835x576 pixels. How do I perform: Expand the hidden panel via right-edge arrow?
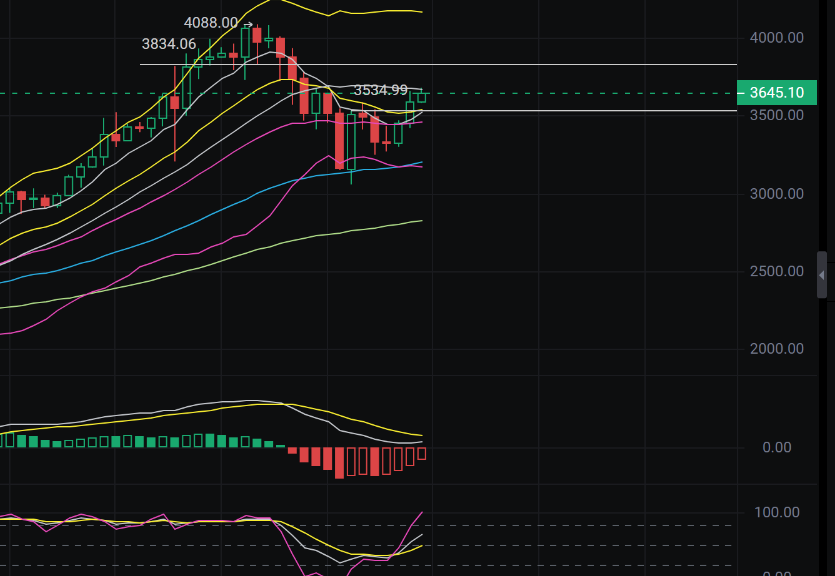tap(820, 277)
